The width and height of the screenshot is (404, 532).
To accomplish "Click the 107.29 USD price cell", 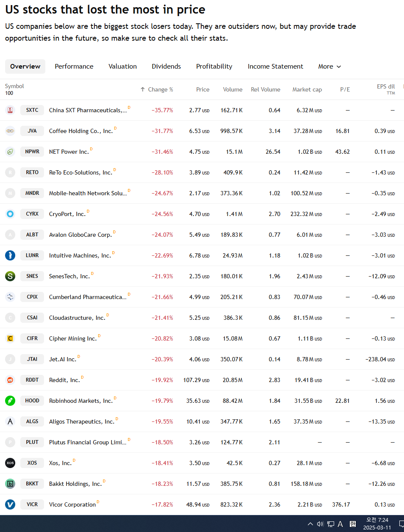I will [196, 380].
